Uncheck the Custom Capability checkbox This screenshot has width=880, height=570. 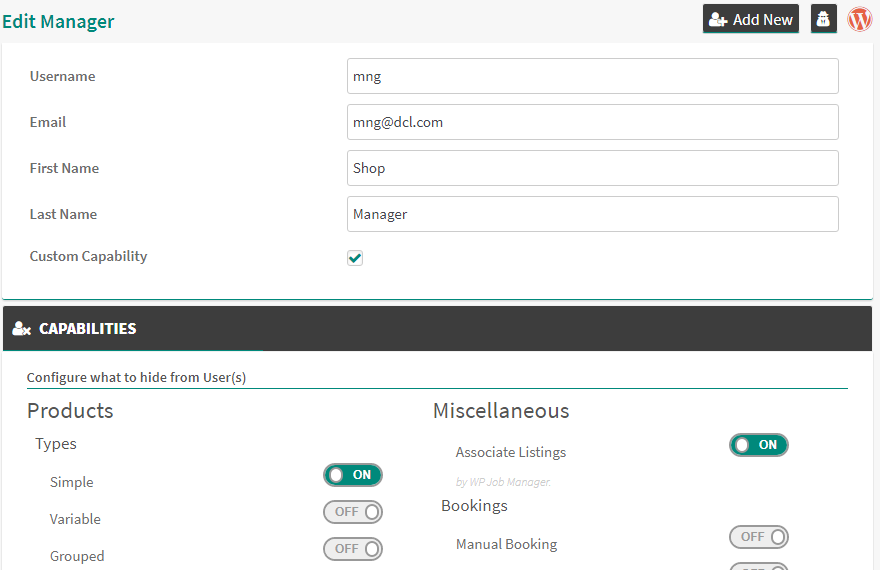click(x=355, y=258)
